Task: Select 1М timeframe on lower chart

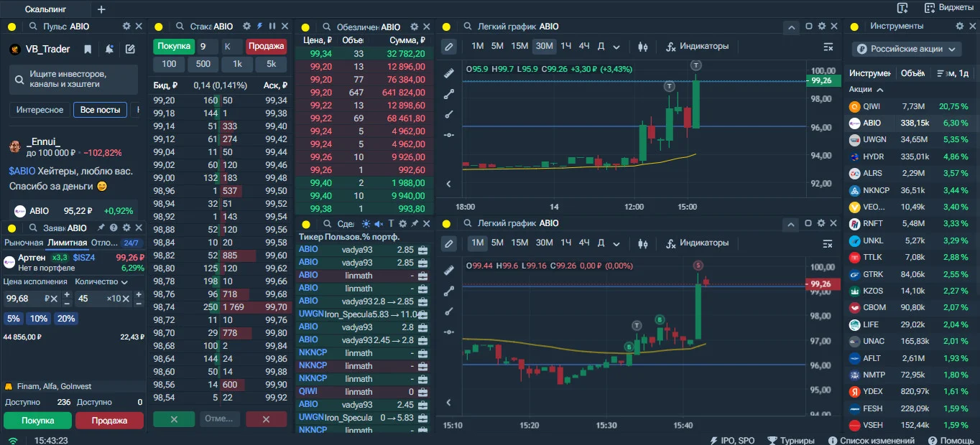Action: click(x=477, y=243)
